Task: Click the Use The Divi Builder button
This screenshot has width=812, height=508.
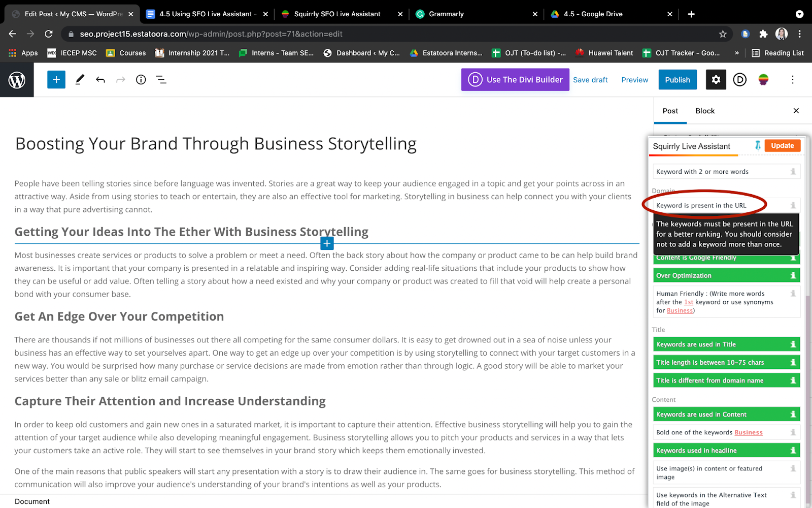Action: [x=515, y=80]
